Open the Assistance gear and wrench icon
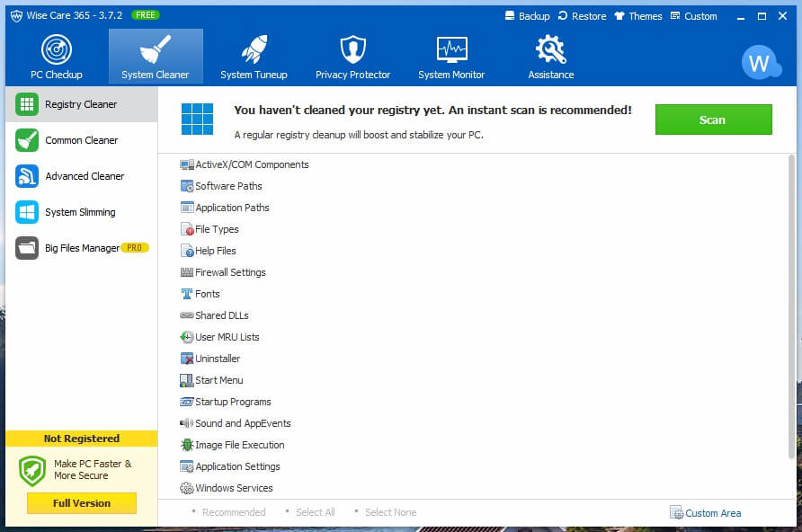Screen dimensions: 802x532 pos(551,49)
